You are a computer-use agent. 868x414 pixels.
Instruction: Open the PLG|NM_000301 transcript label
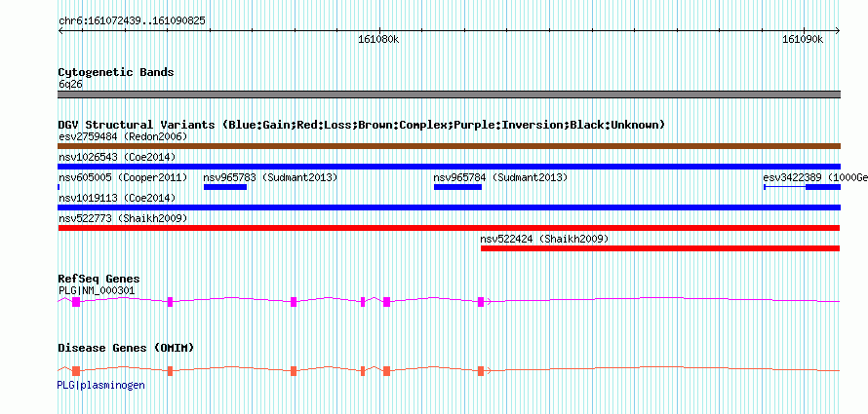pyautogui.click(x=97, y=290)
